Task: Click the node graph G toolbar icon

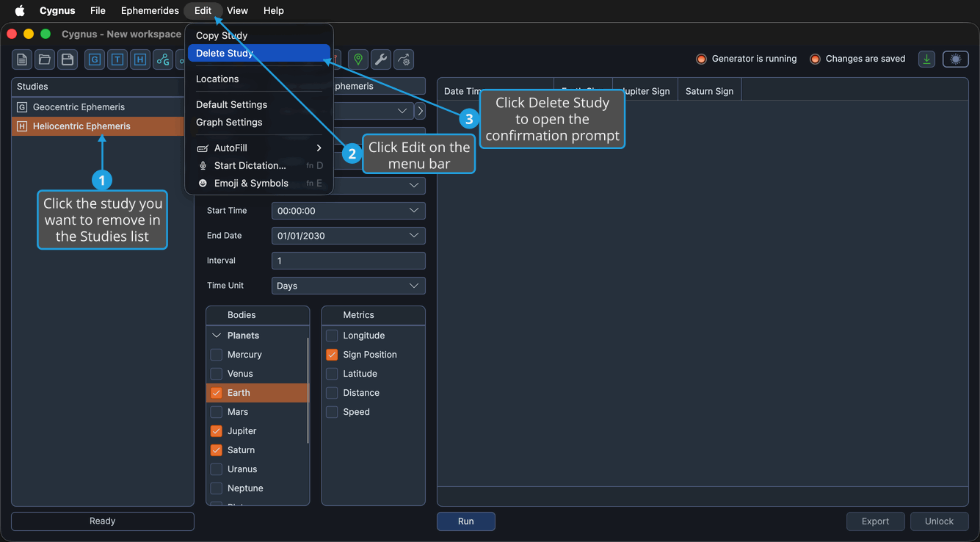Action: [163, 59]
